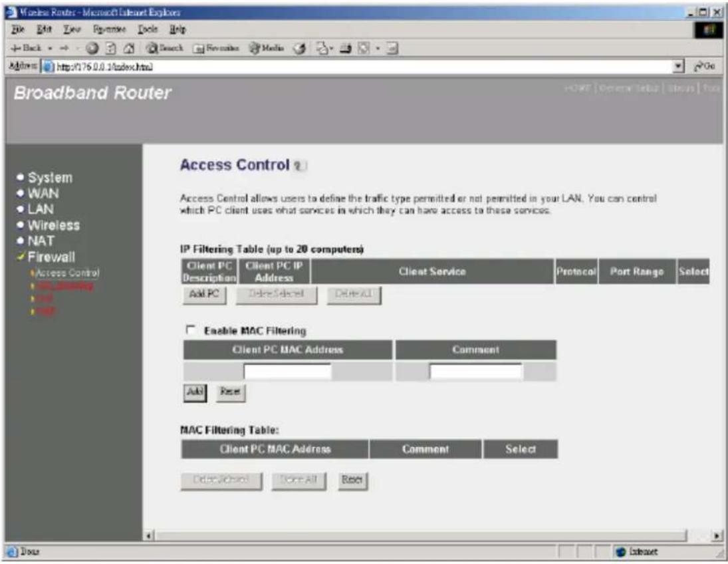Expand the Edit icon dropdown arrow
The image size is (728, 564).
pos(378,48)
